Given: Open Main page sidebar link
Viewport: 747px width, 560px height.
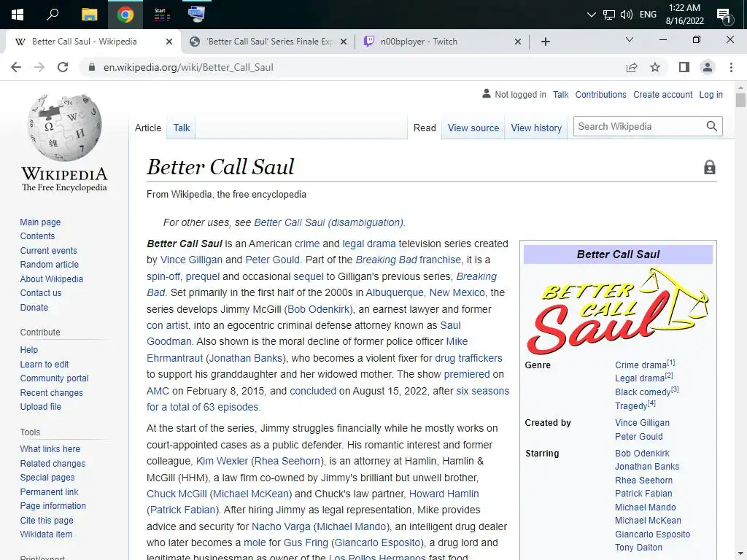Looking at the screenshot, I should (x=41, y=222).
